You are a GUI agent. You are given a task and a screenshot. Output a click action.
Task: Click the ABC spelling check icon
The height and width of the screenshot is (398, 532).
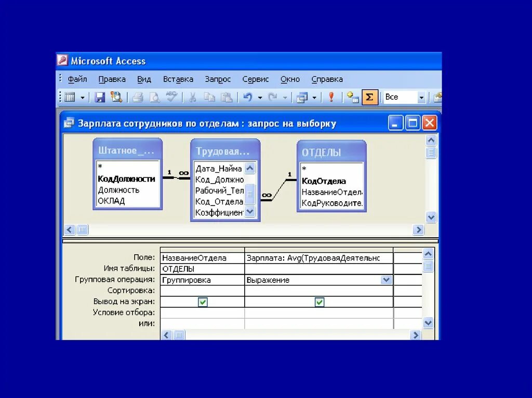171,98
